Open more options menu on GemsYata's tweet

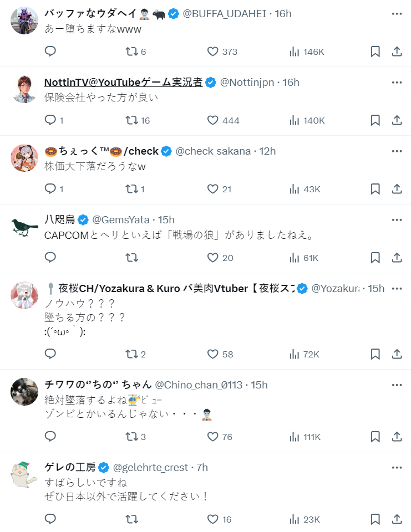coord(397,219)
